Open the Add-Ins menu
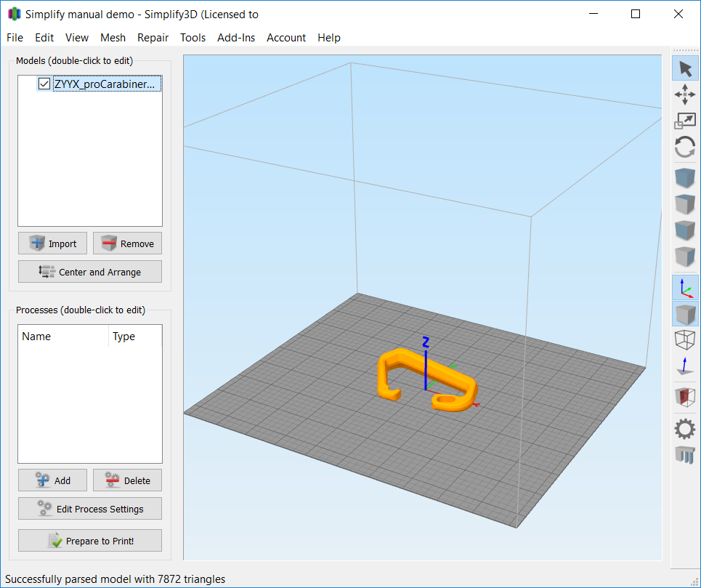This screenshot has width=701, height=588. point(236,38)
